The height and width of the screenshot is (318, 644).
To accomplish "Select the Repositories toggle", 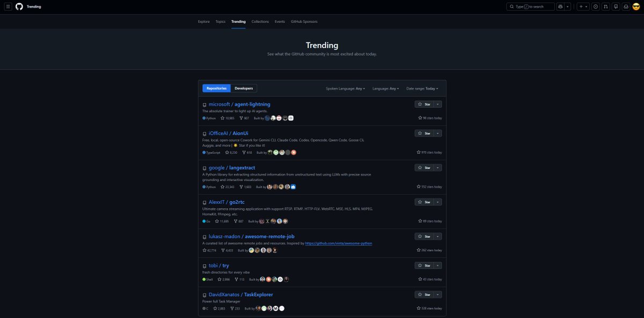I will [x=216, y=88].
